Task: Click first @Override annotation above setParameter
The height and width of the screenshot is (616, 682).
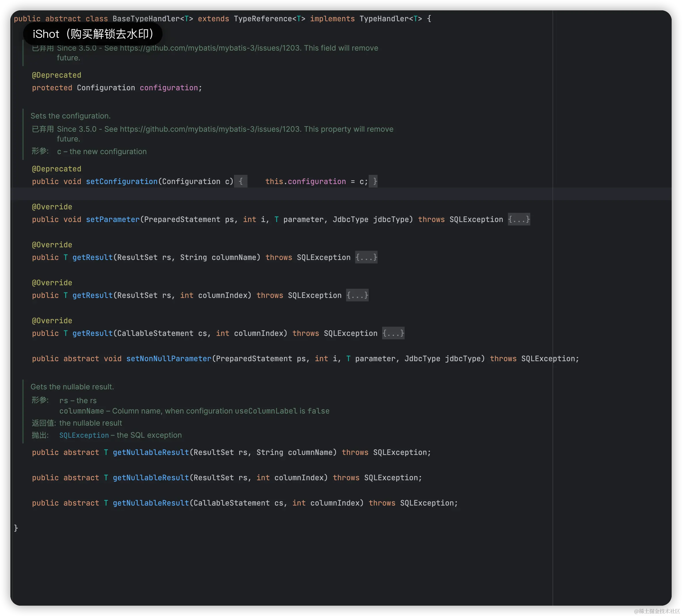Action: pos(52,207)
